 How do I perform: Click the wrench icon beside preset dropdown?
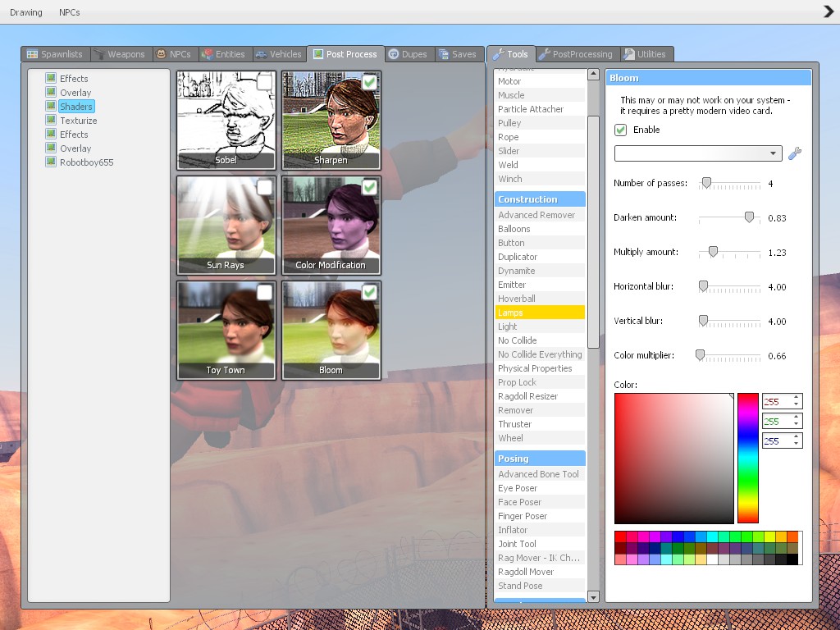[x=794, y=153]
